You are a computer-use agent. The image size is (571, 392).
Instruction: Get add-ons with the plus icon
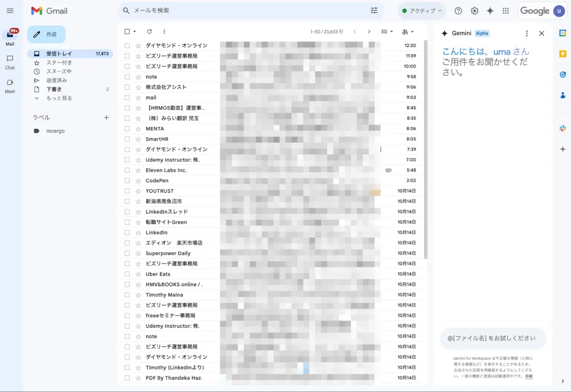click(562, 149)
